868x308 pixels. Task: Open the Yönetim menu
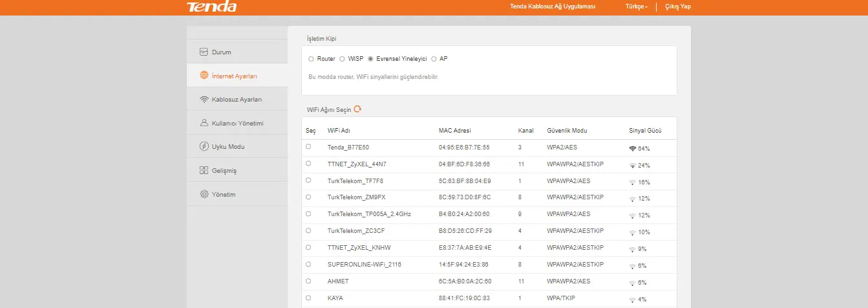(237, 194)
